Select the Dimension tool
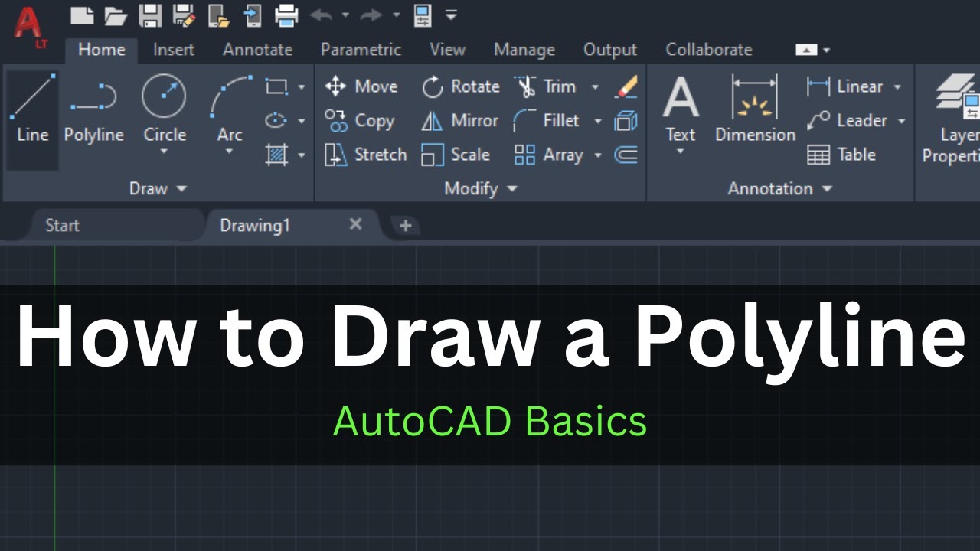The height and width of the screenshot is (551, 980). [x=755, y=109]
